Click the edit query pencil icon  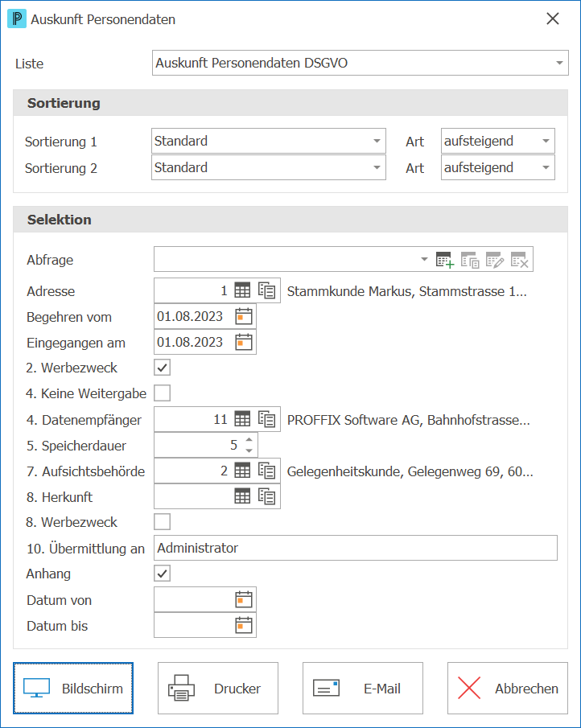[x=495, y=260]
